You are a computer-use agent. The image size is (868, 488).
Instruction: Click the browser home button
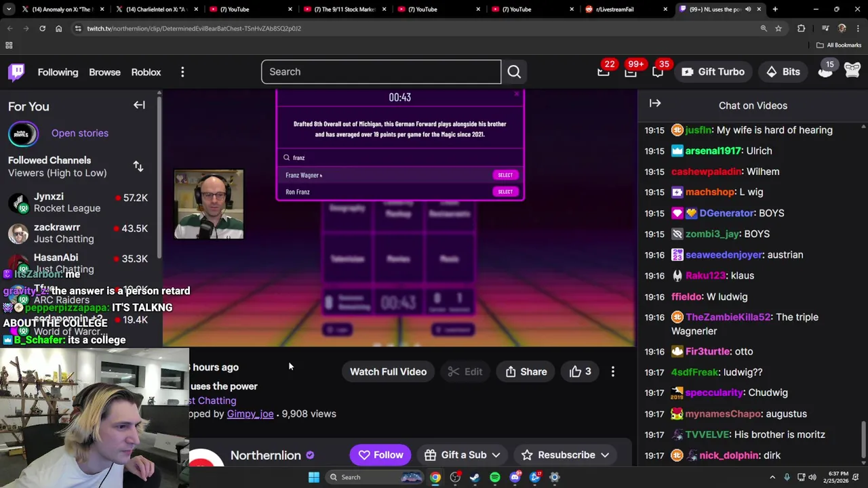[58, 28]
